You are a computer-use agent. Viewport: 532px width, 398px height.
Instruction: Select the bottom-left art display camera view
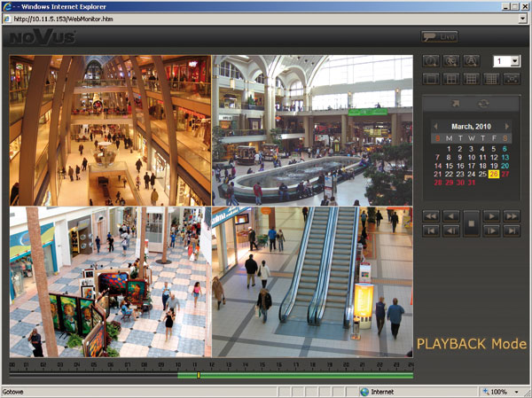pyautogui.click(x=110, y=282)
